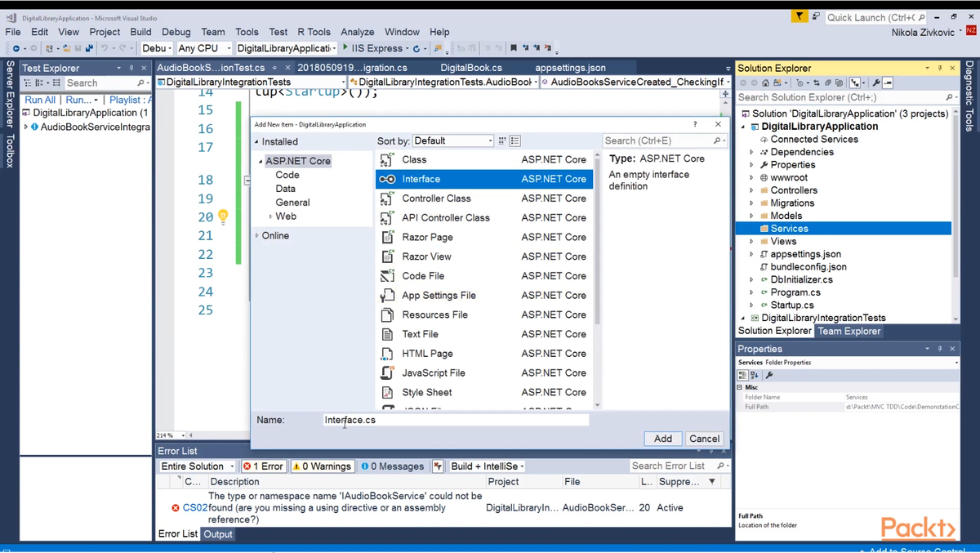This screenshot has height=553, width=980.
Task: Toggle the 1 Error filter button
Action: (263, 466)
